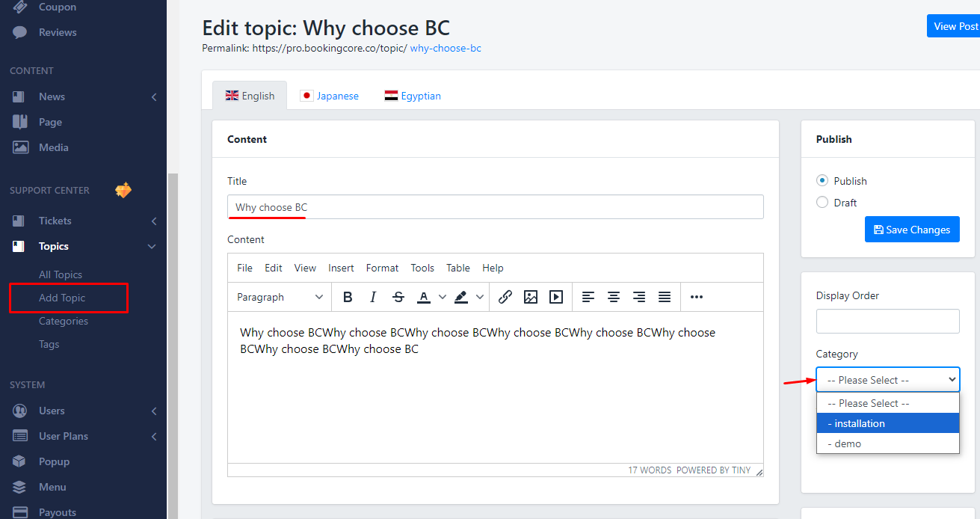The height and width of the screenshot is (519, 980).
Task: Open the why-choose-bc permalink
Action: click(x=446, y=48)
